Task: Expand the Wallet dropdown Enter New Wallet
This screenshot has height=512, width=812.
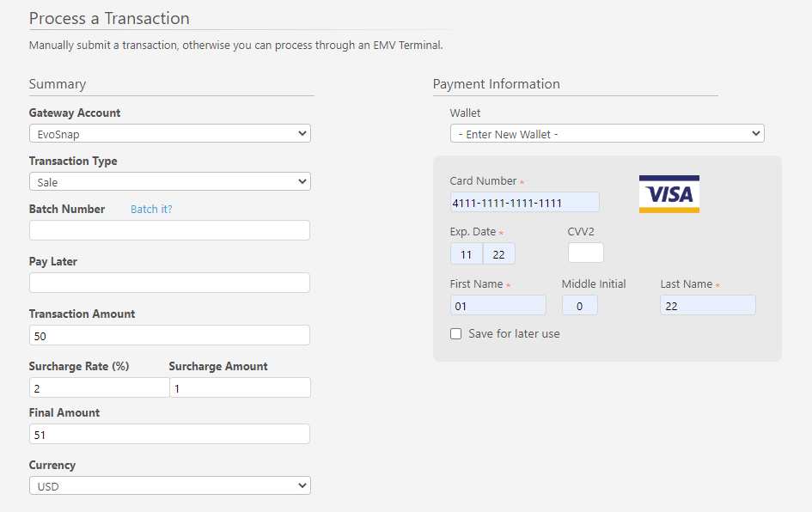Action: click(x=607, y=133)
